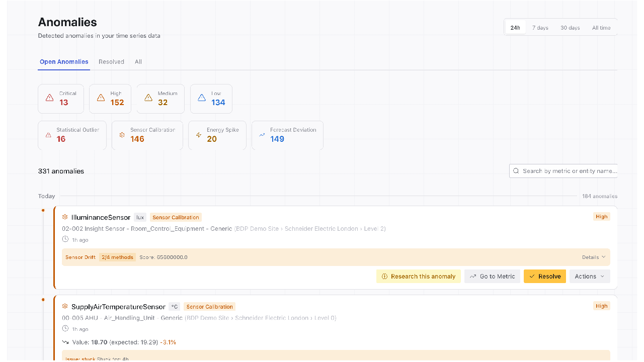The height and width of the screenshot is (362, 644).
Task: Filter by Forecast Deviation type card
Action: click(x=287, y=135)
